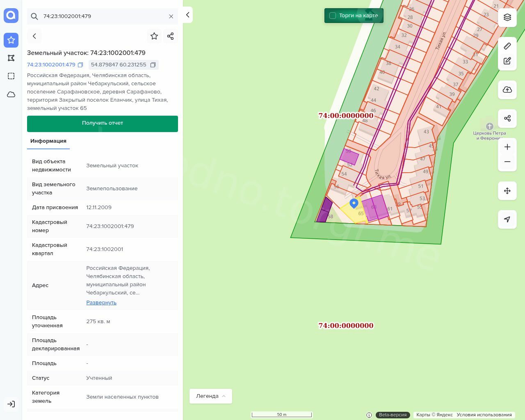Enable the Торги на карте checkbox
Viewport: 525px width, 420px height.
tap(333, 16)
